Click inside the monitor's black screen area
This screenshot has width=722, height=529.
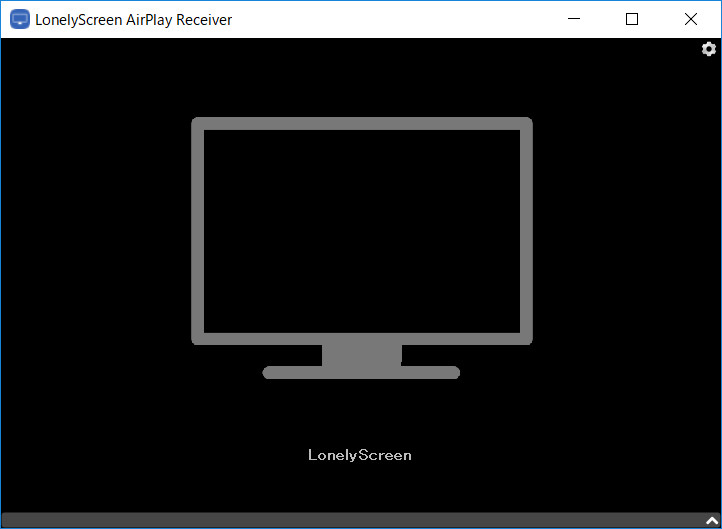point(361,230)
